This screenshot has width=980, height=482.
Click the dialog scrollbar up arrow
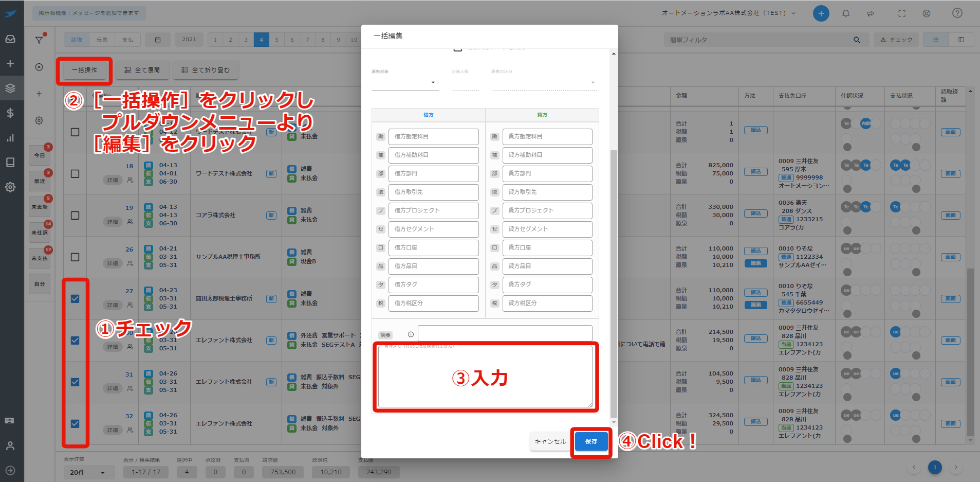click(x=614, y=53)
